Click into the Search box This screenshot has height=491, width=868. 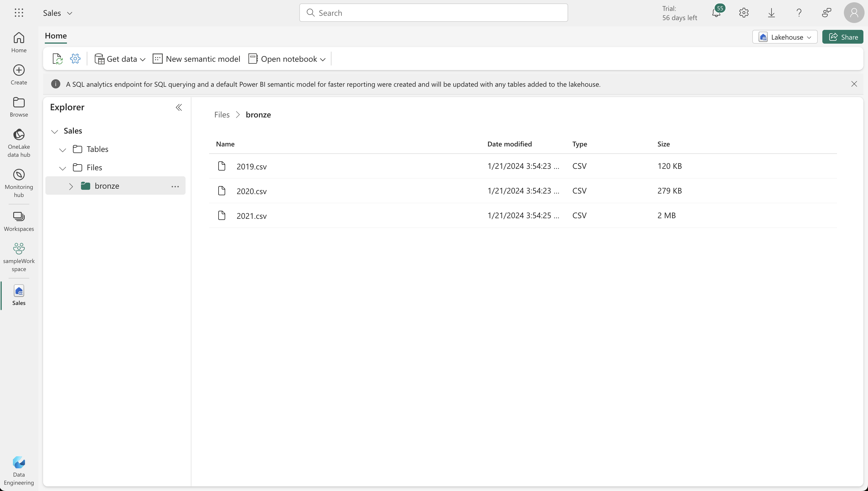pyautogui.click(x=433, y=13)
